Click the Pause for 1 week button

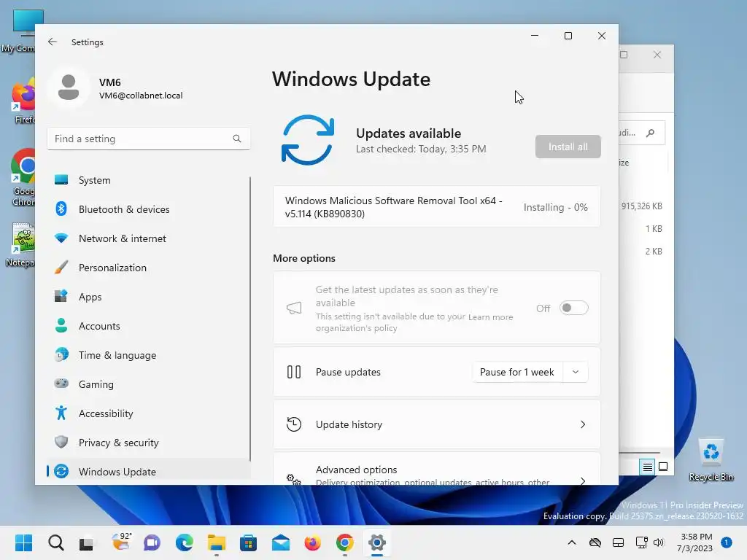pyautogui.click(x=517, y=372)
